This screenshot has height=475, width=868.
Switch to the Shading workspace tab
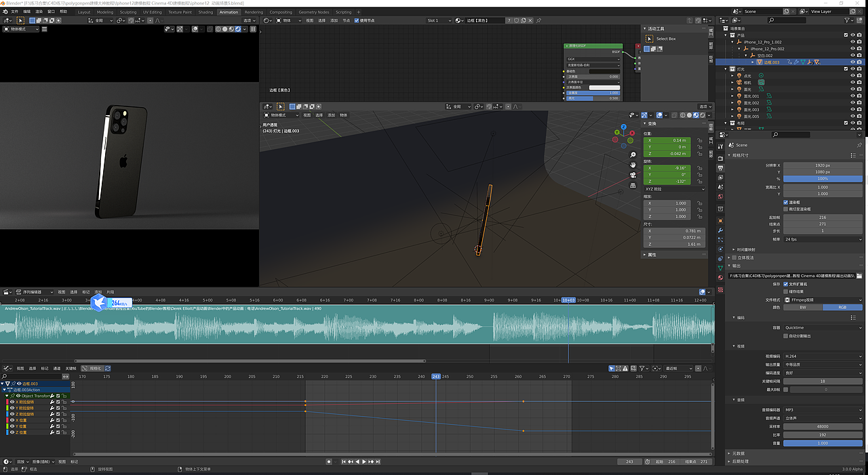click(205, 12)
